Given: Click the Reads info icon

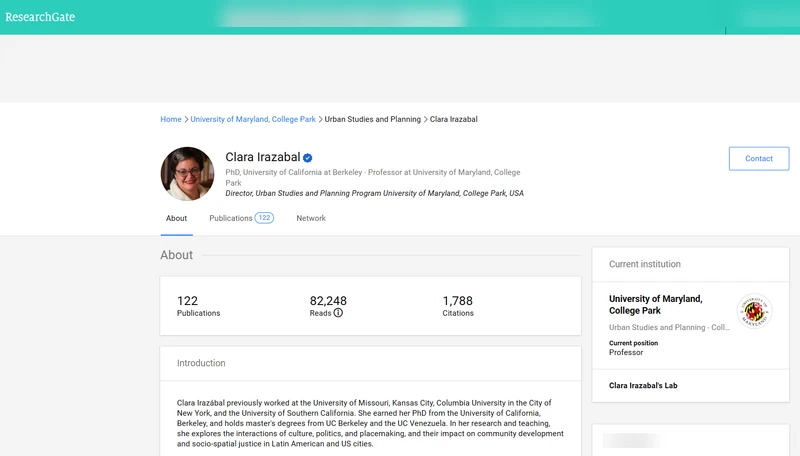Looking at the screenshot, I should pos(338,313).
